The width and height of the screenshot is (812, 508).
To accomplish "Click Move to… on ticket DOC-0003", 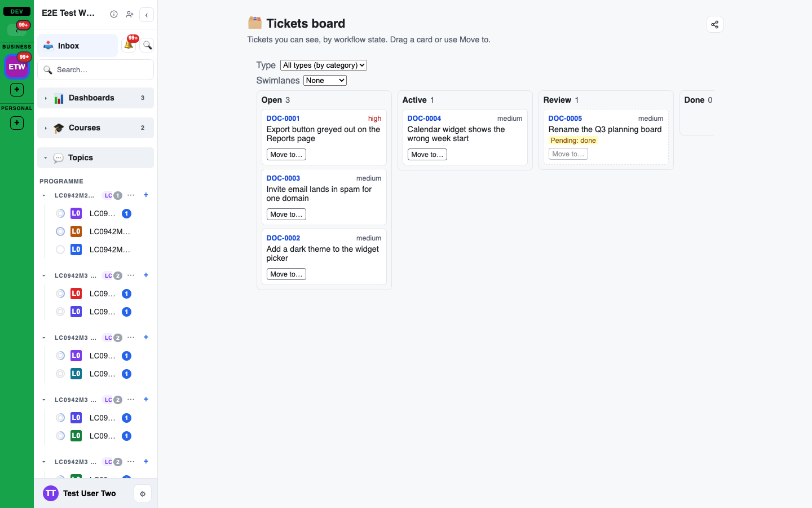I will click(286, 214).
